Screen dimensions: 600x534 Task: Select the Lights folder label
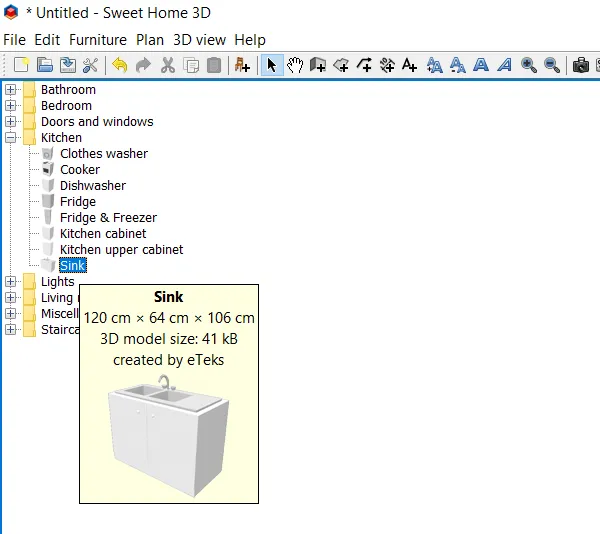coord(58,282)
